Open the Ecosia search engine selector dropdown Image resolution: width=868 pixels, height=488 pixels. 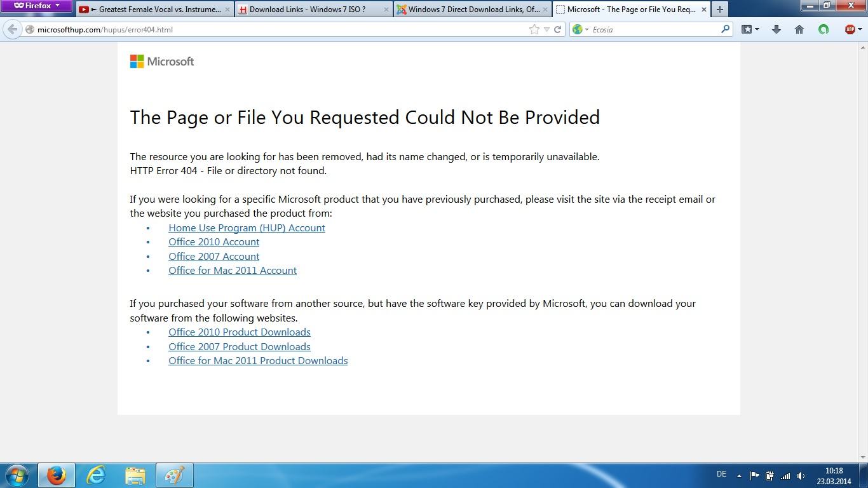580,29
